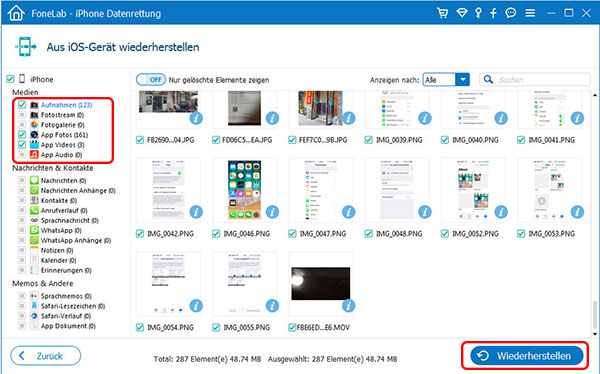Toggle Nur gelöschte Elemente zeigen switch
This screenshot has height=374, width=600.
(151, 80)
